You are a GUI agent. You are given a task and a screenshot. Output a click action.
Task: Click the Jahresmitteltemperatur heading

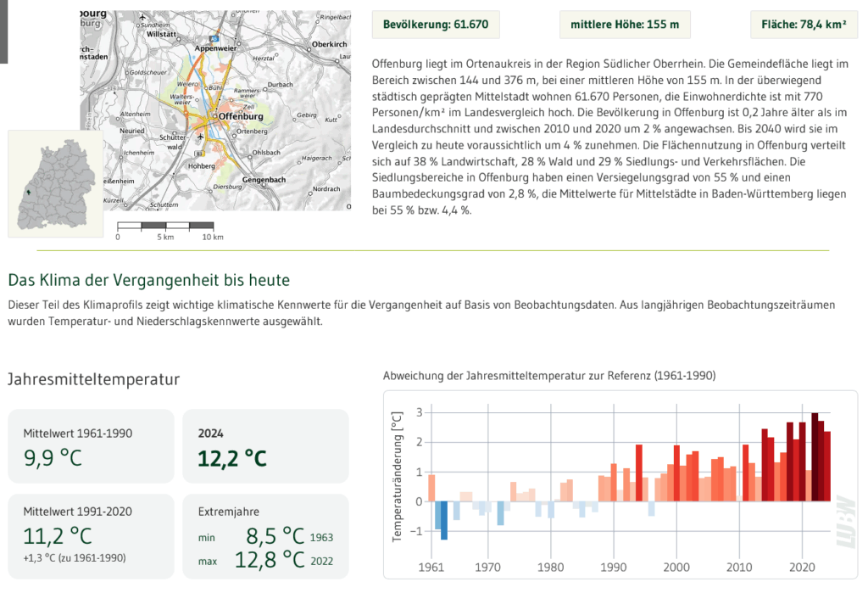(93, 379)
